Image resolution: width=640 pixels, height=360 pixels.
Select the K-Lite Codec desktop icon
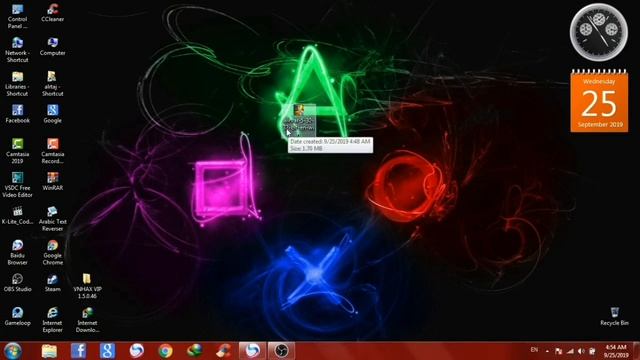(x=18, y=215)
